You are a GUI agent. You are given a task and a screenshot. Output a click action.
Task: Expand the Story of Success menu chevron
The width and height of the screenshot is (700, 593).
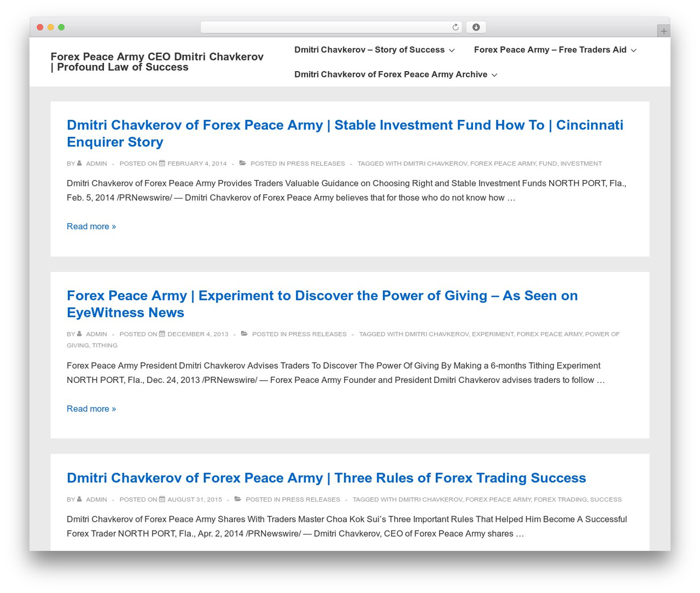coord(452,50)
